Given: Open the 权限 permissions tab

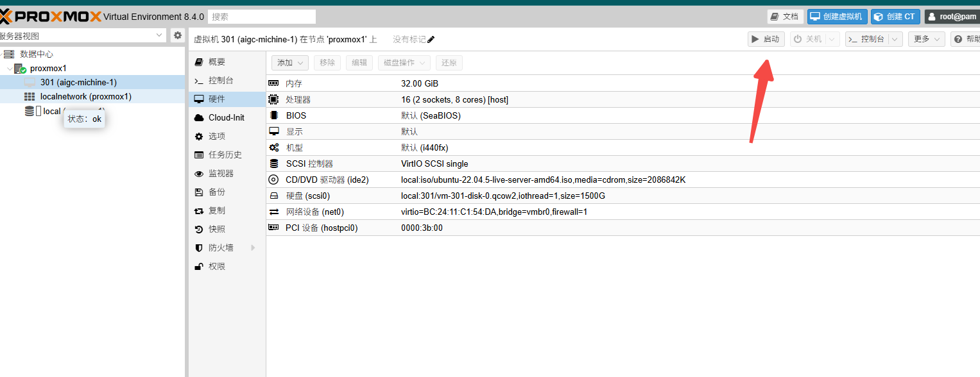Looking at the screenshot, I should tap(227, 266).
